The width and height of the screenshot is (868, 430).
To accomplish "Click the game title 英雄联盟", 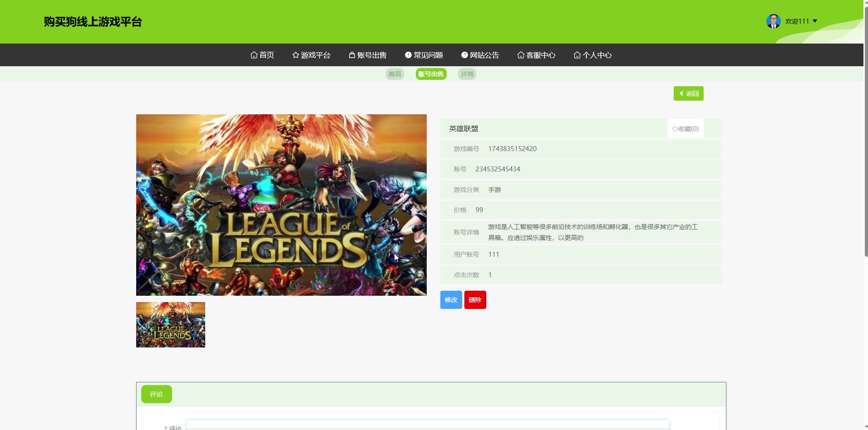I will tap(464, 129).
